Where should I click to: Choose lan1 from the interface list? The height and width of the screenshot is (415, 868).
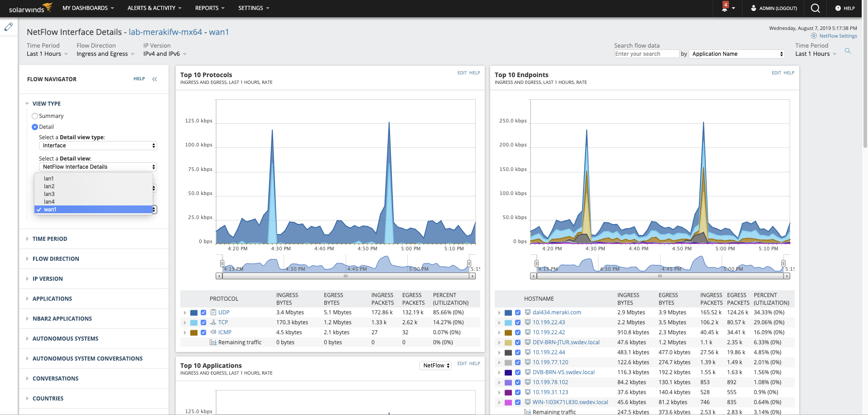coord(93,179)
